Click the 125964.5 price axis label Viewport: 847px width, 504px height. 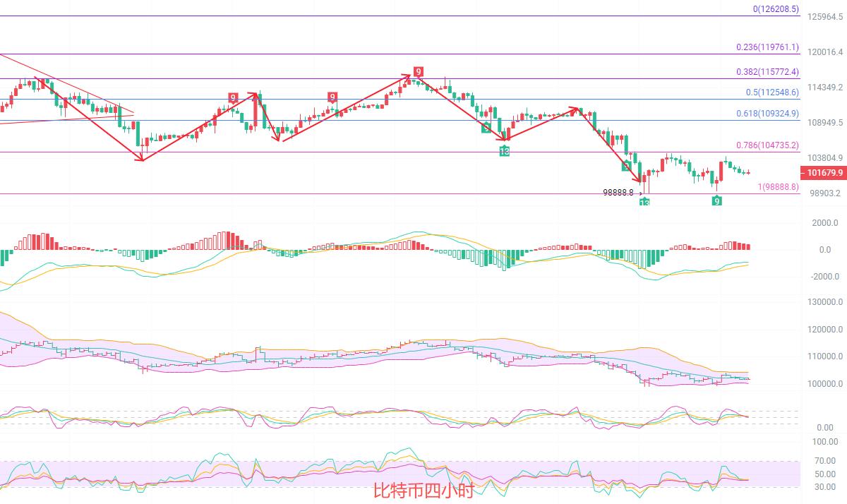[x=824, y=16]
